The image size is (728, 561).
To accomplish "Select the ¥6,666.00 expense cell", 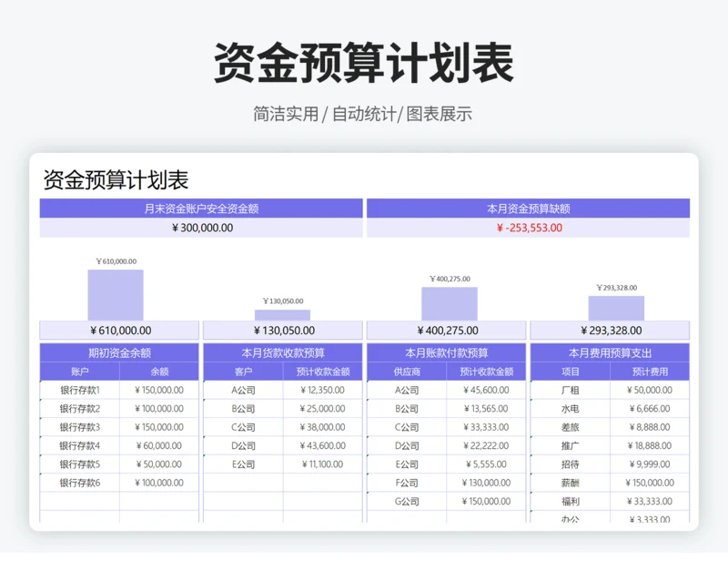I will tap(650, 409).
